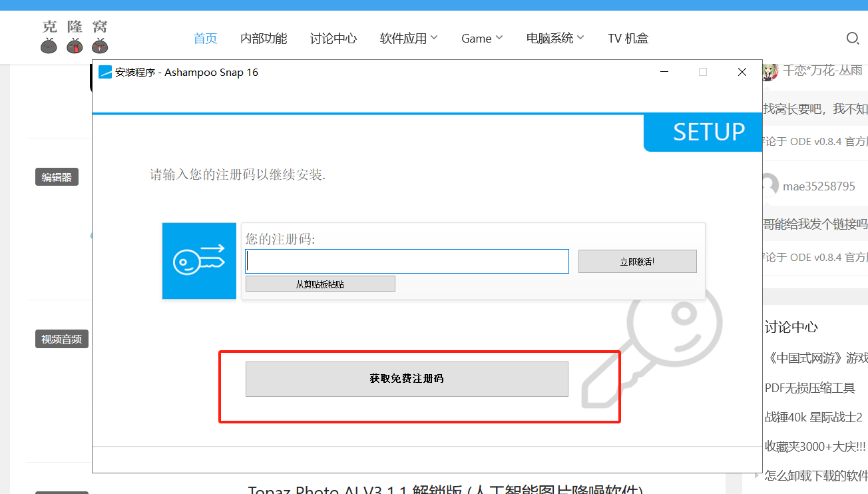
Task: Click comment text 找窝长要吧
Action: [x=815, y=109]
